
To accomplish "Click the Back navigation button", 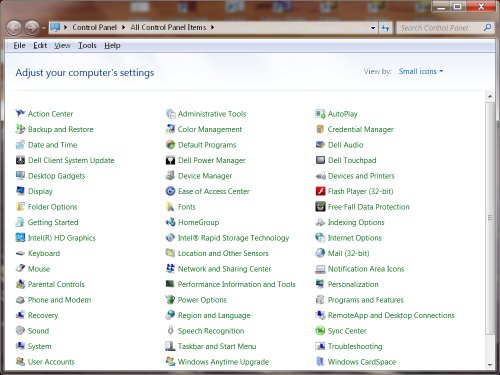I will tap(14, 28).
